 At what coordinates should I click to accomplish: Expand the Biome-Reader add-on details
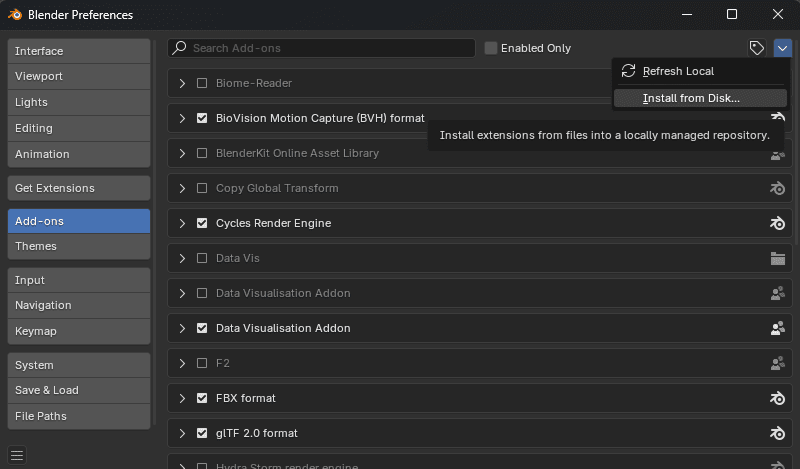(x=182, y=83)
